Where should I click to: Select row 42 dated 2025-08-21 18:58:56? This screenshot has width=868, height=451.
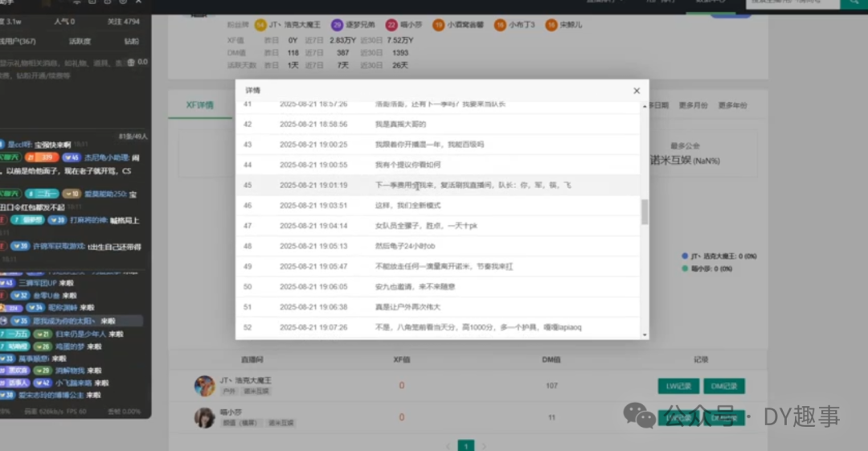tap(437, 124)
